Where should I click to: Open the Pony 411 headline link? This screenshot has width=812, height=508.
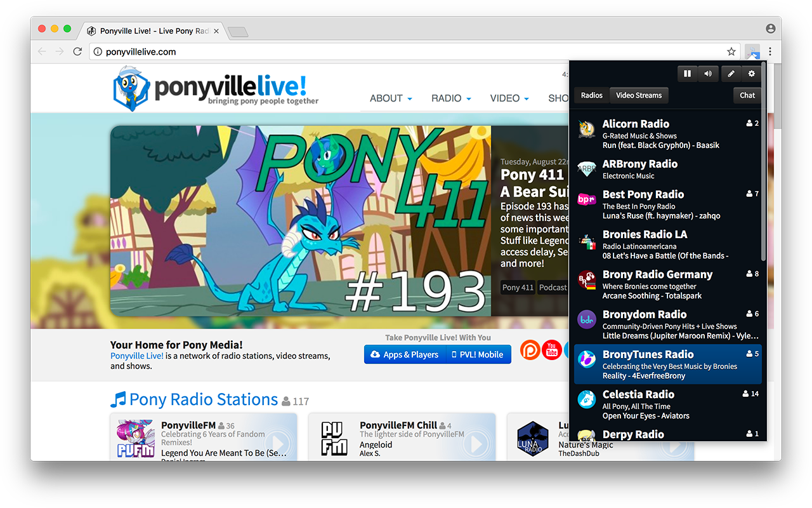coord(534,183)
